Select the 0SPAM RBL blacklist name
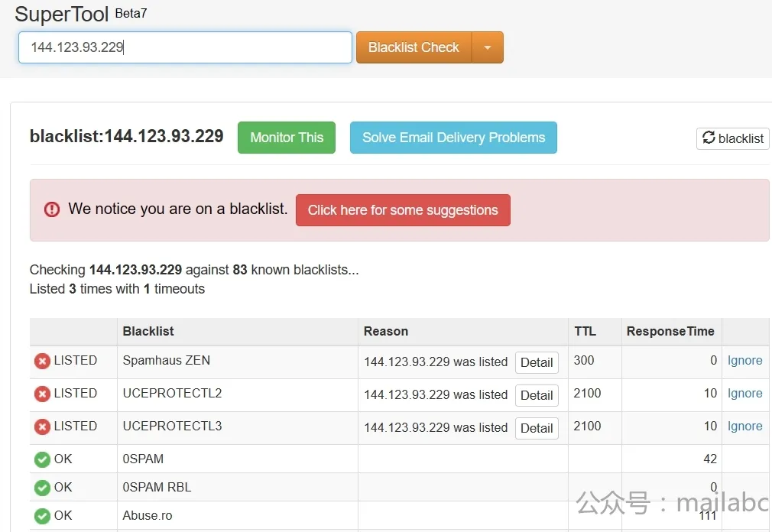Viewport: 772px width, 532px height. point(157,487)
